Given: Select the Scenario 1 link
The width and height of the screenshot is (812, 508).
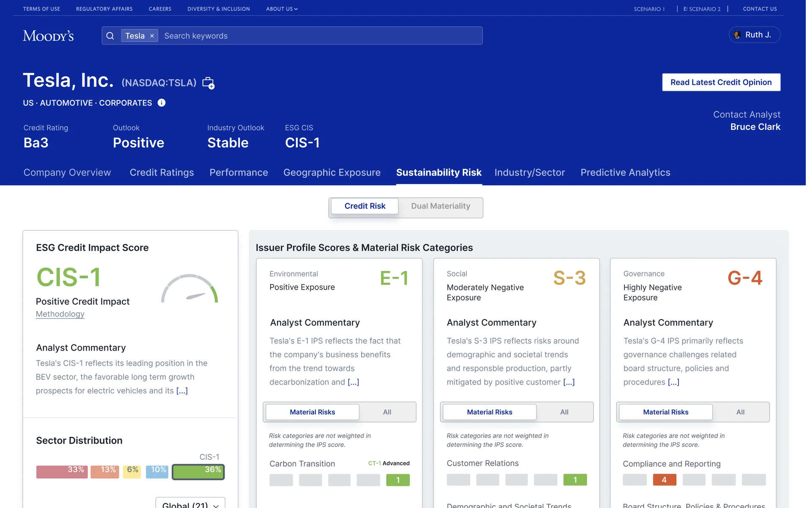Looking at the screenshot, I should [649, 9].
